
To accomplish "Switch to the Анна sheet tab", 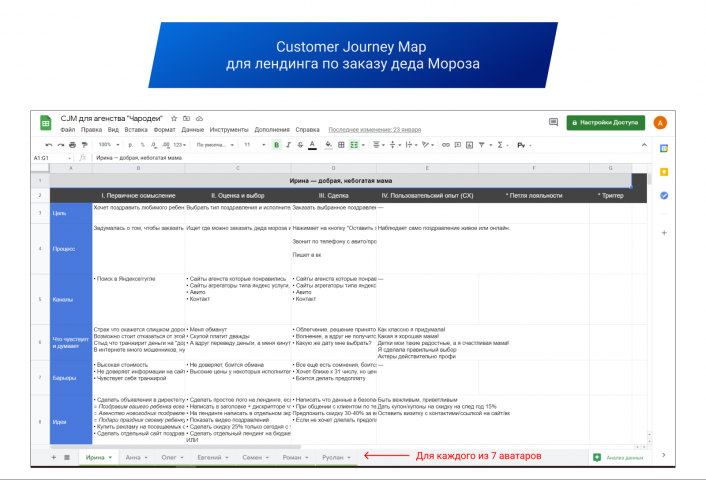I will pyautogui.click(x=136, y=457).
